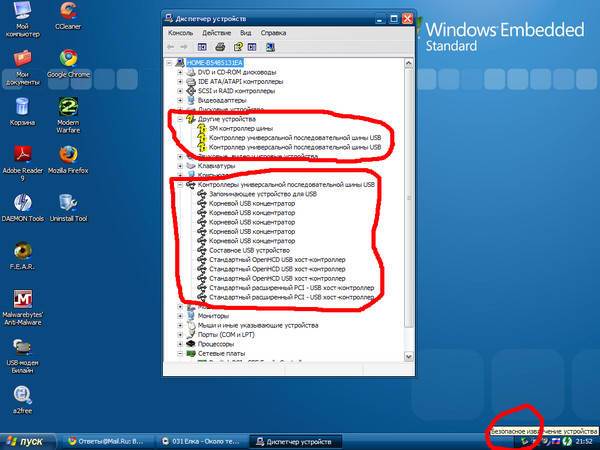600x450 pixels.
Task: Expand the IDE ATA/ATAPI контроллеры node
Action: coord(180,82)
